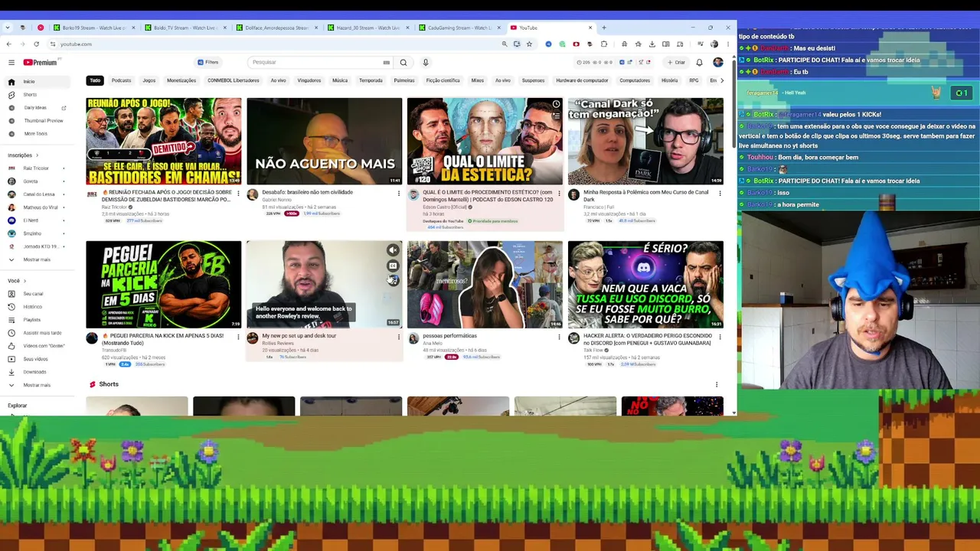The height and width of the screenshot is (551, 980).
Task: Open the pessoas performáticas video thumbnail
Action: 485,285
